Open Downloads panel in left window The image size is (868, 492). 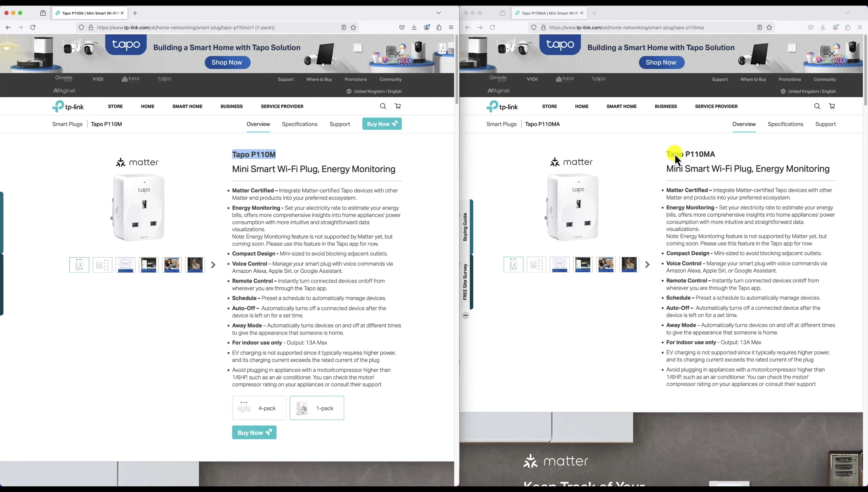click(414, 27)
